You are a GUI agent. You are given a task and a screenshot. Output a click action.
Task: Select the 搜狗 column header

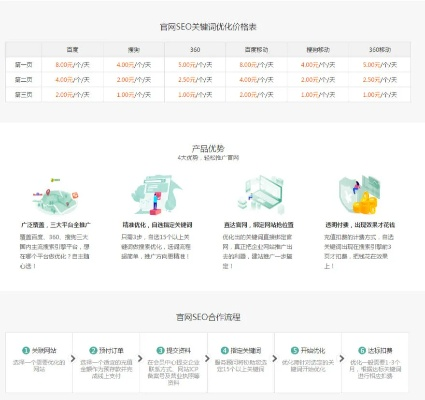click(134, 50)
